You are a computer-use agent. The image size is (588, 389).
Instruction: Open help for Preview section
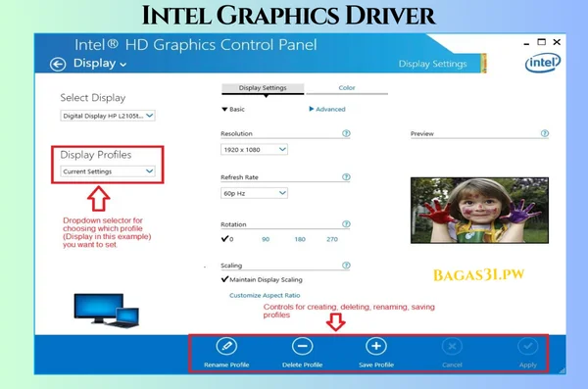[x=545, y=133]
